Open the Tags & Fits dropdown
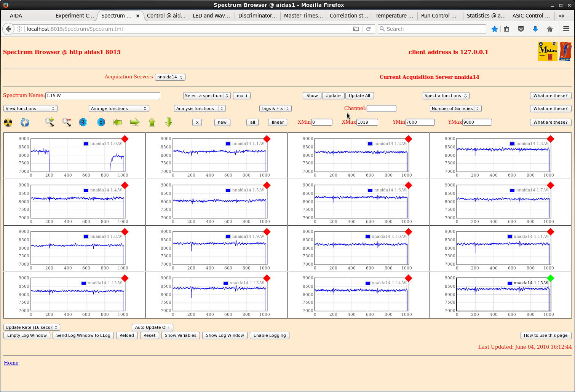The height and width of the screenshot is (392, 575). [x=275, y=108]
